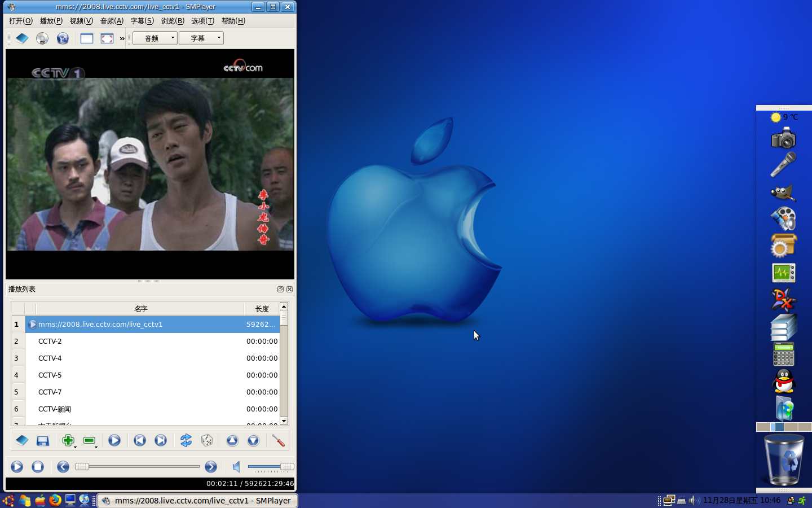Click the volume slider
This screenshot has width=812, height=508.
271,466
